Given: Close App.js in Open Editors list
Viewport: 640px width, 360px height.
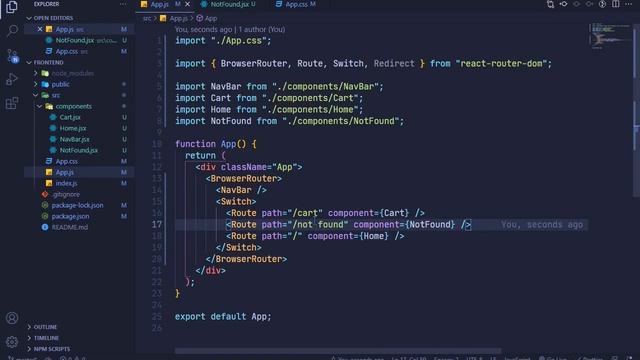Looking at the screenshot, I should [40, 29].
